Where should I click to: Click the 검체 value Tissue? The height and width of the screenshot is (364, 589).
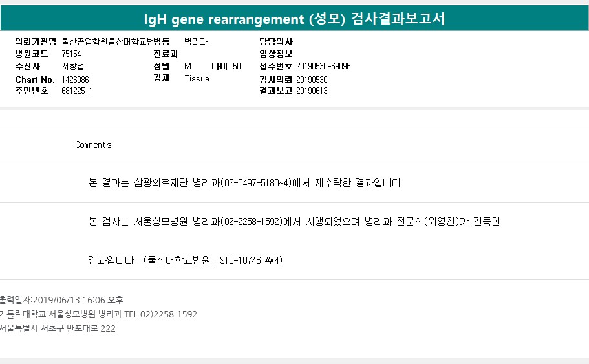point(197,79)
